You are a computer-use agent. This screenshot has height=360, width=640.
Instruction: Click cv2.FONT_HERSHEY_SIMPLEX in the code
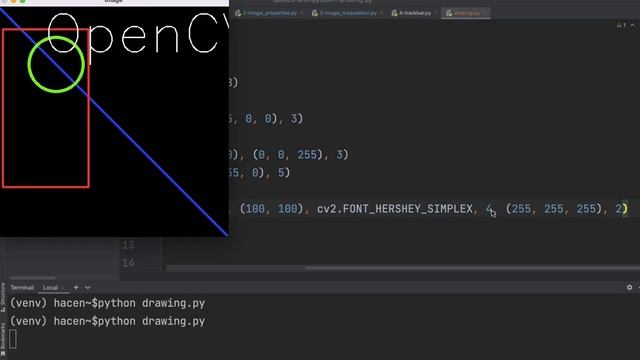395,209
